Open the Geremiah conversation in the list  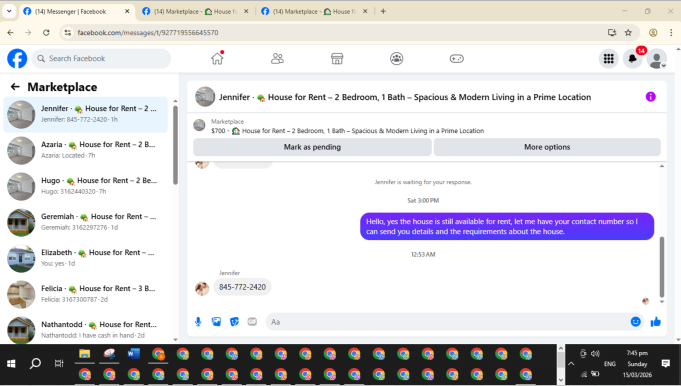[86, 222]
